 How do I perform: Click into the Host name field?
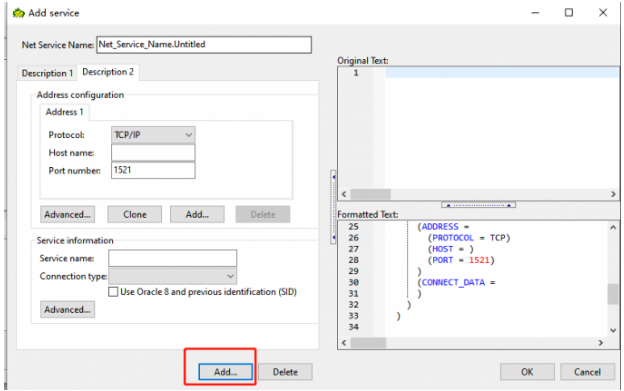point(153,153)
